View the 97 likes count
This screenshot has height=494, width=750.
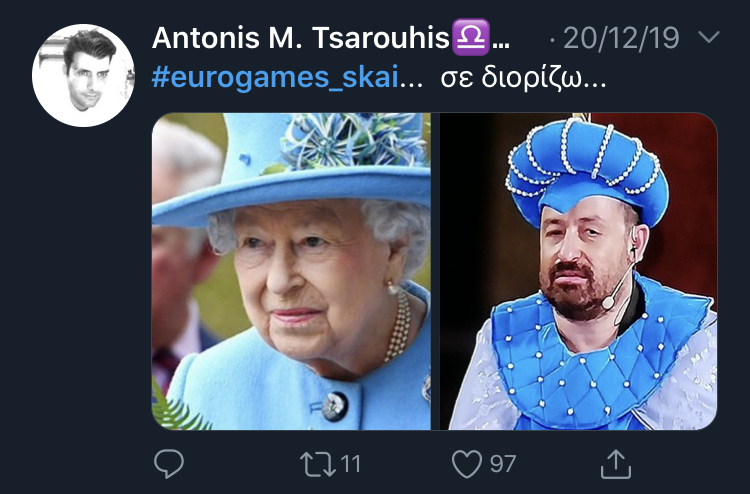503,464
